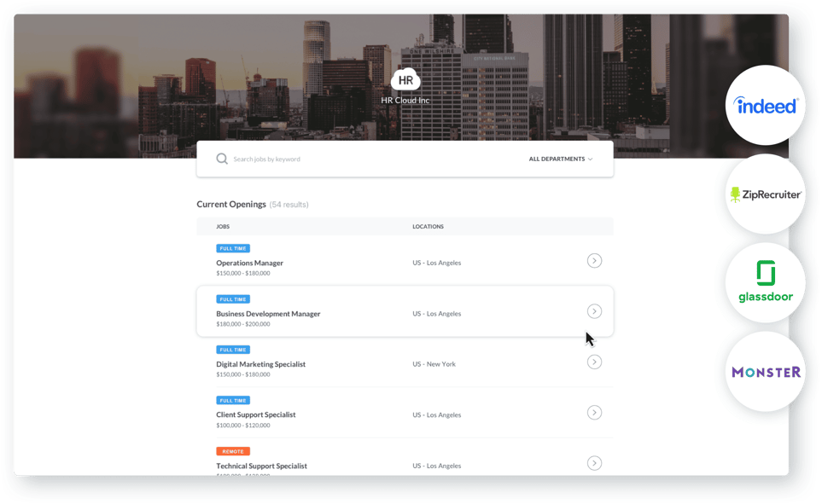Image resolution: width=822 pixels, height=504 pixels.
Task: Click Business Development Manager's US - Los Angeles location
Action: click(437, 314)
